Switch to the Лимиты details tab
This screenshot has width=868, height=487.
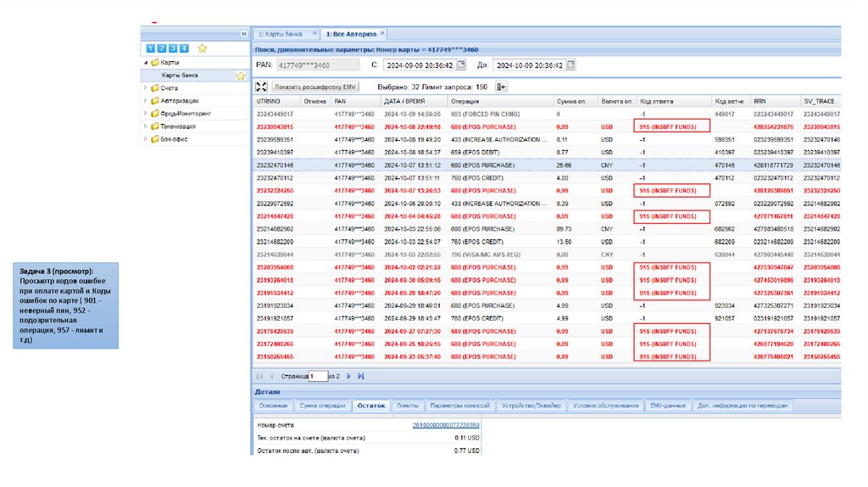(407, 406)
